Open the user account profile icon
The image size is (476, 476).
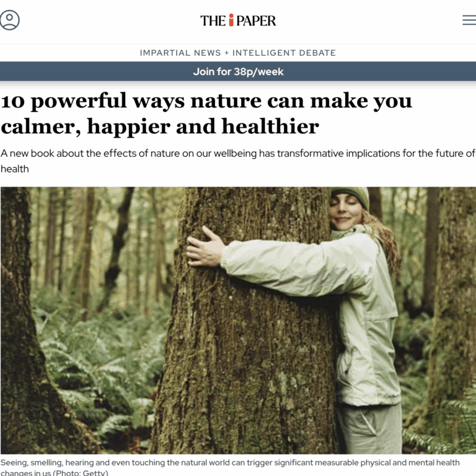(x=9, y=20)
